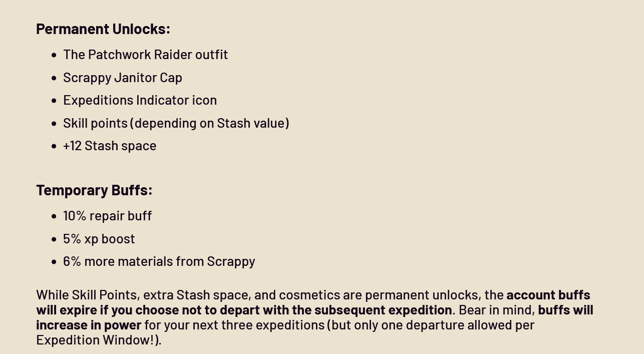Click the "Temporary Buffs:" heading

point(94,190)
